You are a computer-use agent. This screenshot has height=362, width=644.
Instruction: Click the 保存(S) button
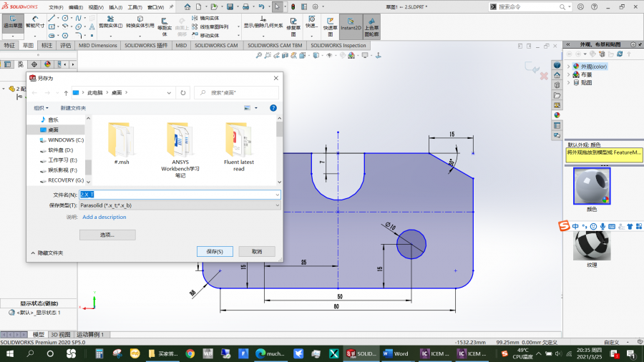[214, 251]
